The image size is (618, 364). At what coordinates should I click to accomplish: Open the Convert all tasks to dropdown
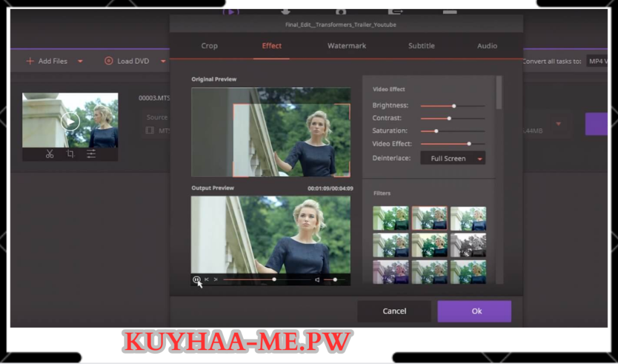pyautogui.click(x=597, y=61)
